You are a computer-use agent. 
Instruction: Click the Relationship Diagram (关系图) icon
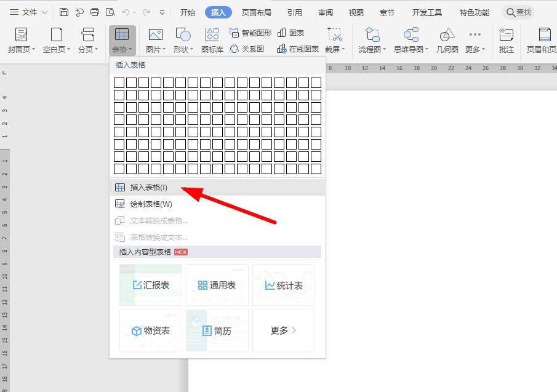click(x=247, y=49)
